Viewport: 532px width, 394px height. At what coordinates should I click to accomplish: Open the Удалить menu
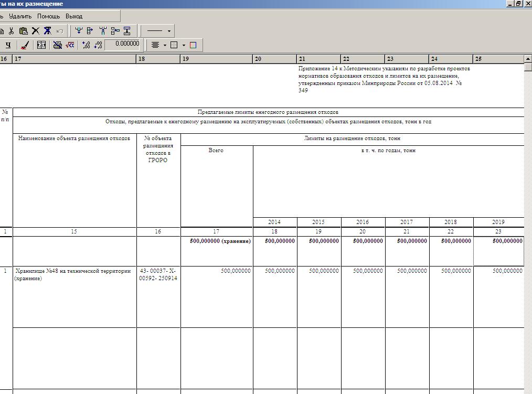[x=20, y=16]
